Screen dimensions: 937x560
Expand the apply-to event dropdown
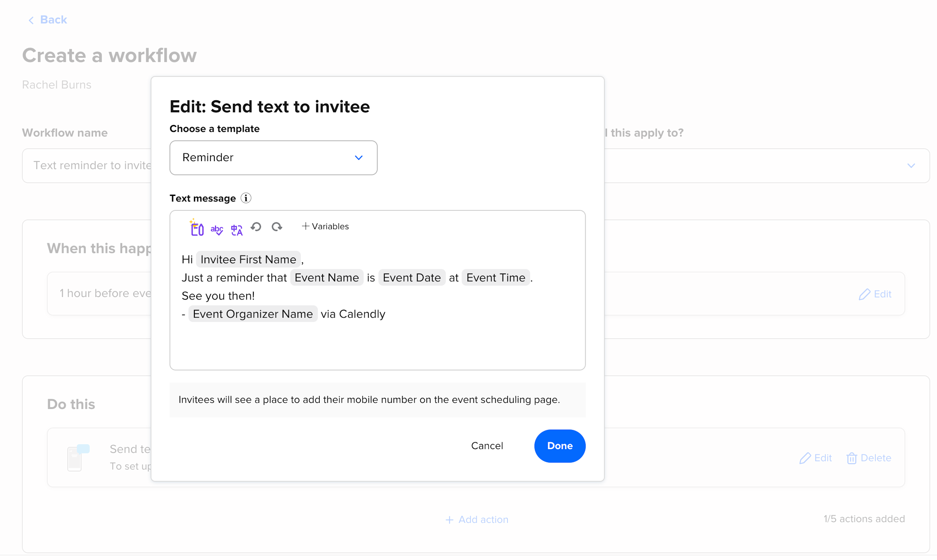911,165
